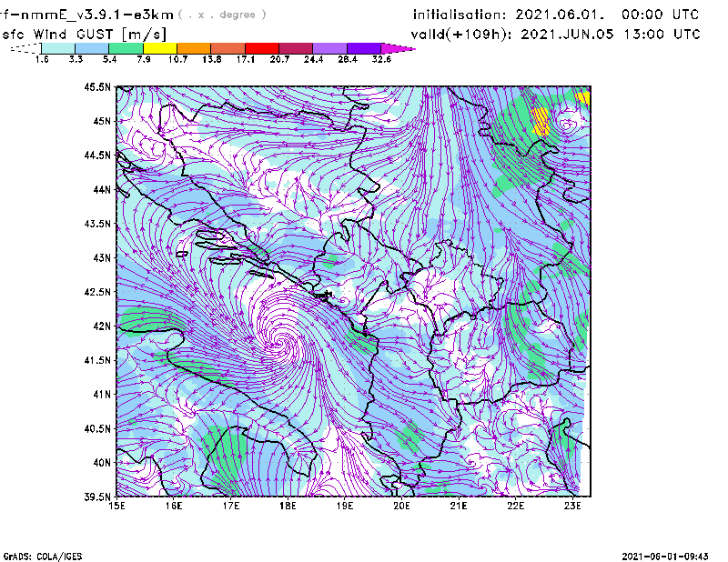Pick the orange legend swatch after 10.7

194,48
